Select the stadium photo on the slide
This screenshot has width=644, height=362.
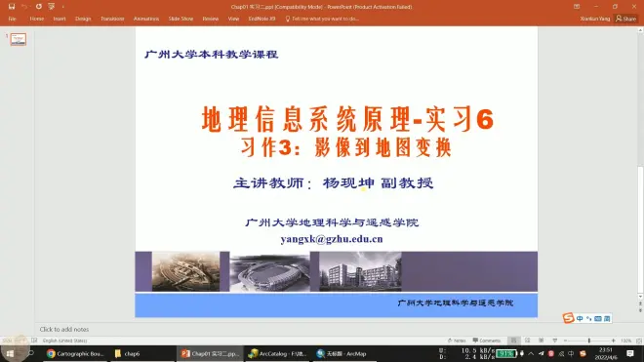(270, 271)
